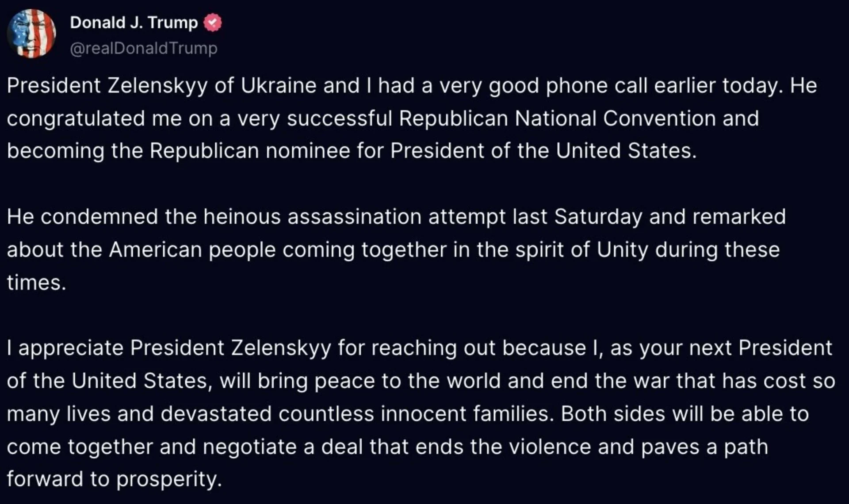Click the word "Ukraine" in the post
The width and height of the screenshot is (849, 504).
click(x=278, y=86)
